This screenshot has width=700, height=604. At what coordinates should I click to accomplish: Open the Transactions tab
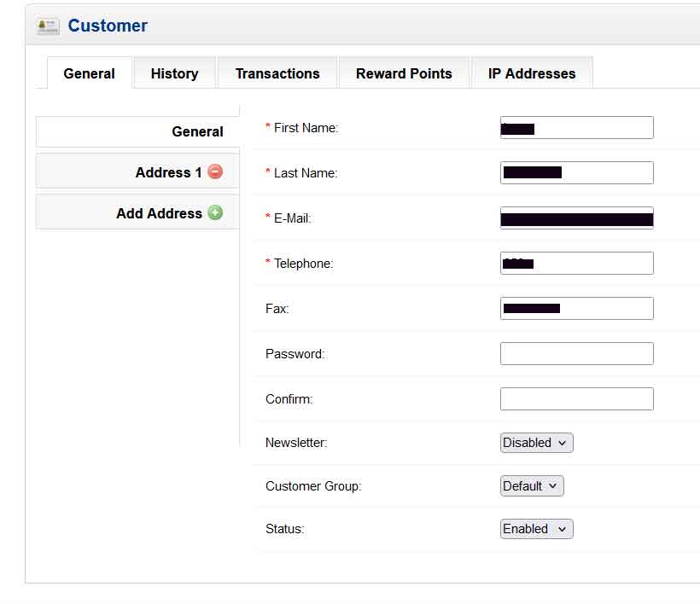(277, 73)
